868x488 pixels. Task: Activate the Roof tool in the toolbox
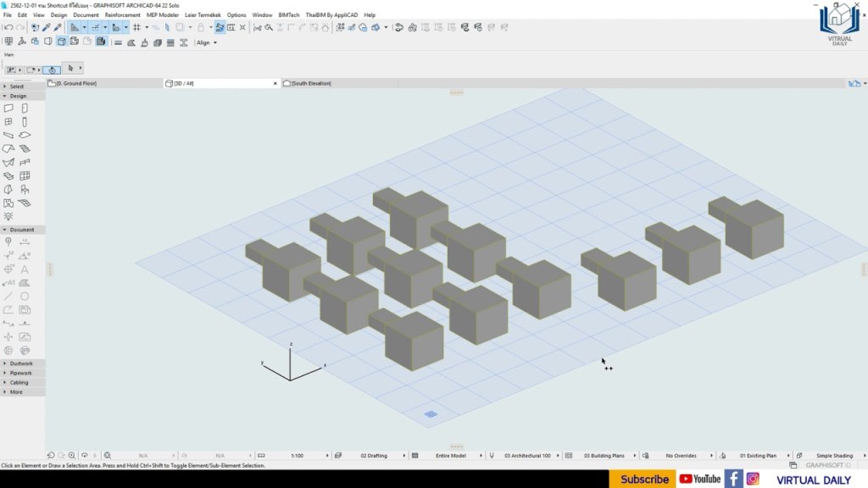click(8, 148)
